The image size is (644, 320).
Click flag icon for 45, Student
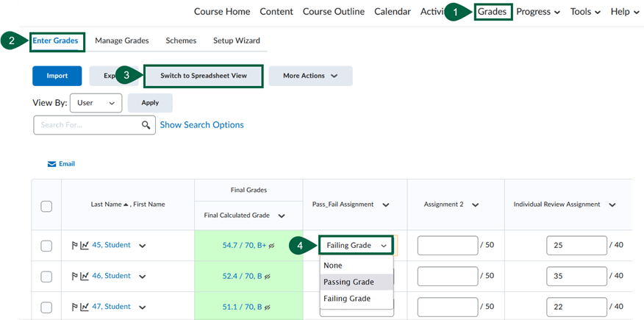75,246
